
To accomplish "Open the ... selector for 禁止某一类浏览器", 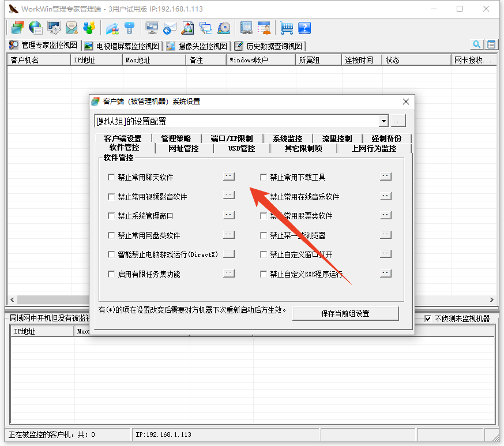I will pyautogui.click(x=385, y=234).
